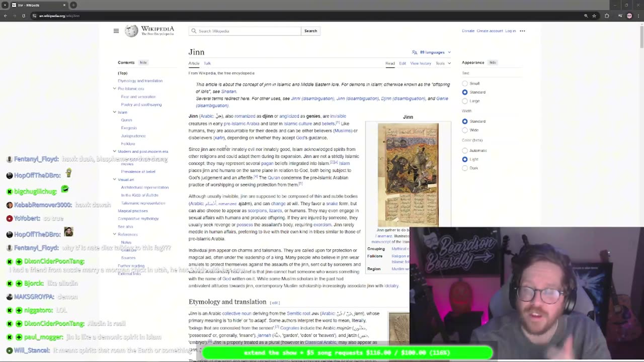
Task: Select the Read tab
Action: (x=390, y=63)
